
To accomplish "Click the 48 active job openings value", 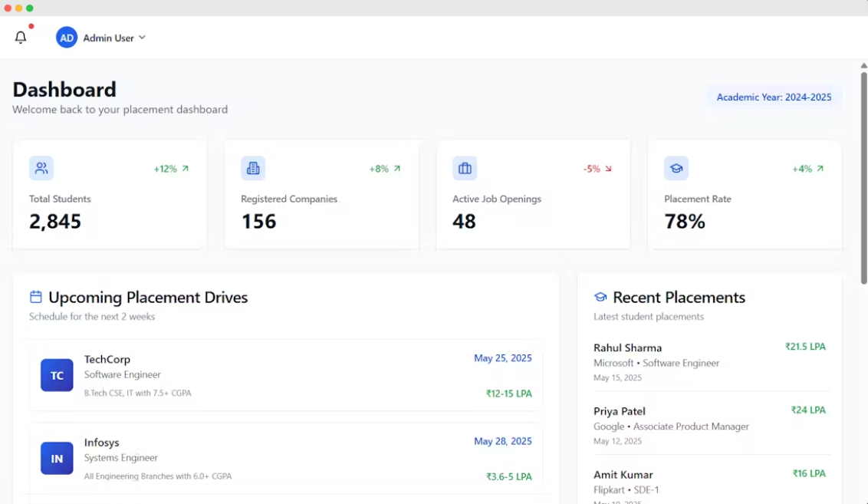I will [464, 221].
